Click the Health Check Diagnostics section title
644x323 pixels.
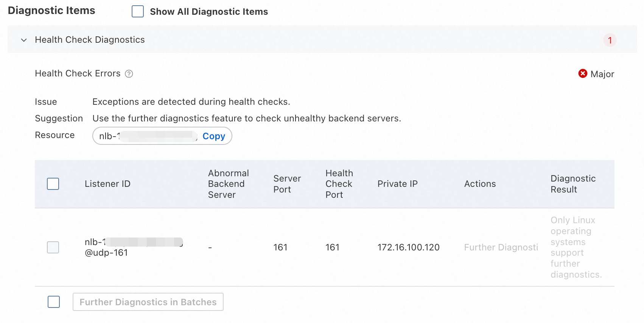90,40
